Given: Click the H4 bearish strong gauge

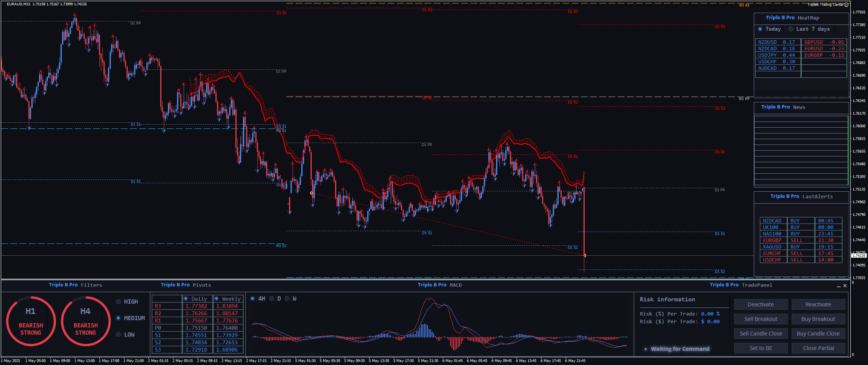Looking at the screenshot, I should click(x=85, y=321).
